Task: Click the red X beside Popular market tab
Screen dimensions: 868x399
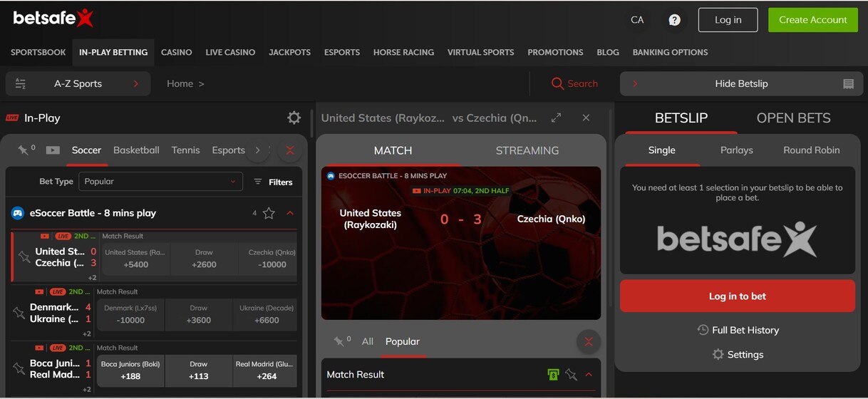Action: pyautogui.click(x=589, y=342)
